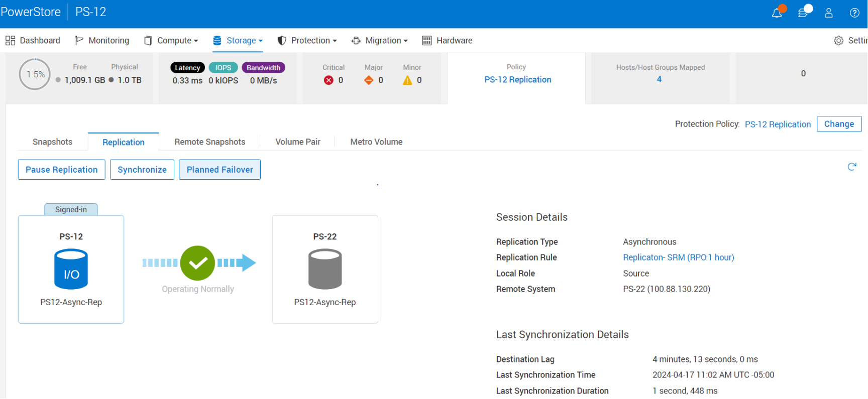Click Hosts/Host Groups Mapped count 4
The width and height of the screenshot is (868, 399).
[x=659, y=79]
